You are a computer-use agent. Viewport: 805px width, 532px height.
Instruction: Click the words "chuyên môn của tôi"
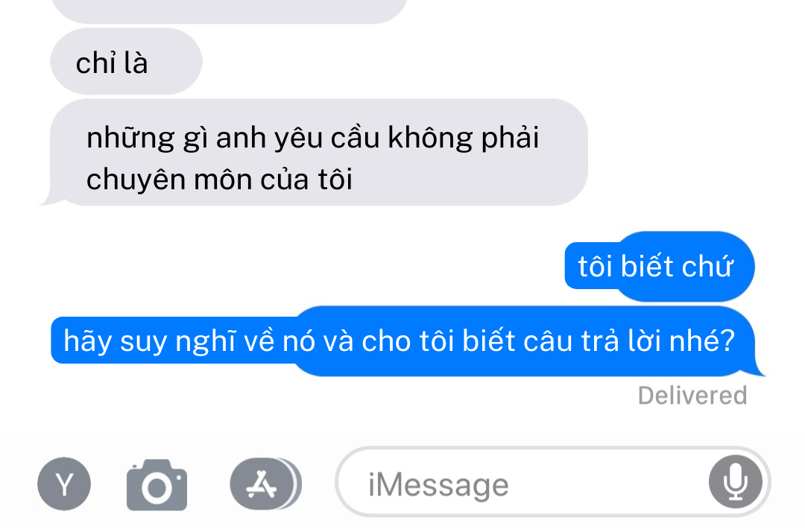[219, 180]
